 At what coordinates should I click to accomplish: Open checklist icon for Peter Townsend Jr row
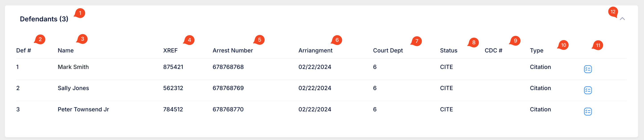point(588,111)
